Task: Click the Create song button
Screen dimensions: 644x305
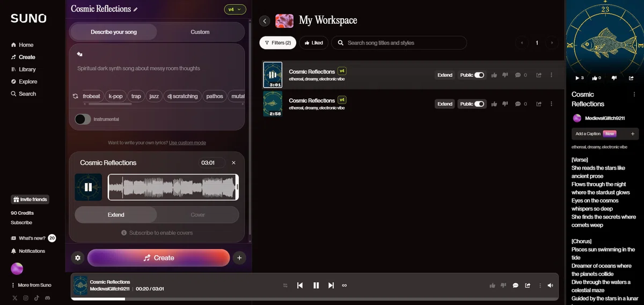Action: tap(158, 258)
